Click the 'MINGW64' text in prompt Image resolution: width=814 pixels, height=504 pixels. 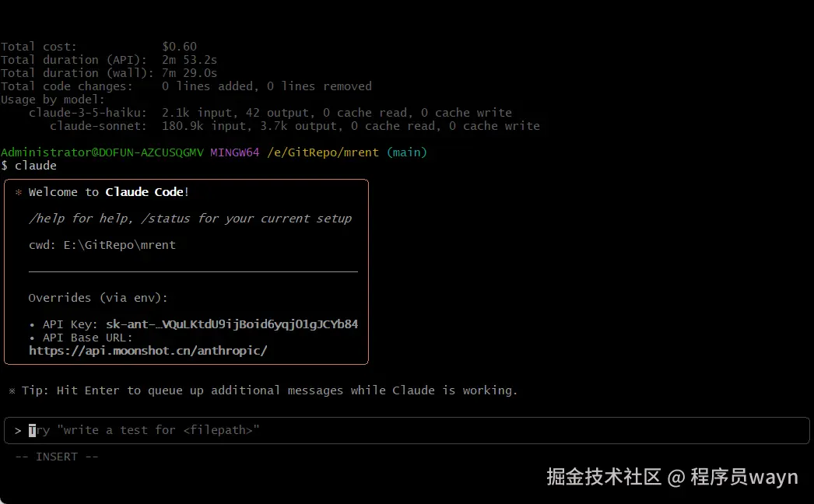coord(235,152)
